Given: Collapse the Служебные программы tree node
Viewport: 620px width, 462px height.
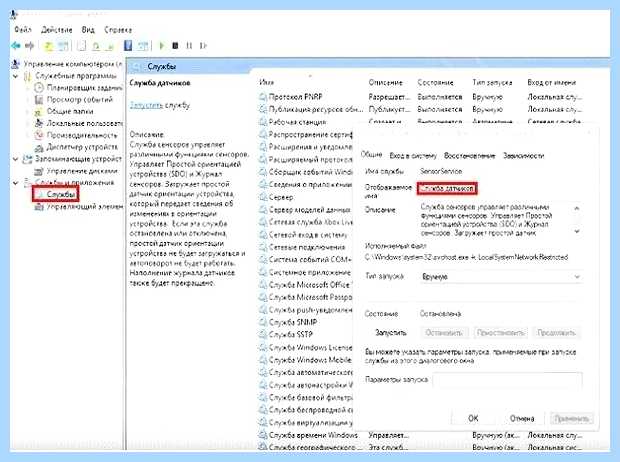Looking at the screenshot, I should 15,76.
